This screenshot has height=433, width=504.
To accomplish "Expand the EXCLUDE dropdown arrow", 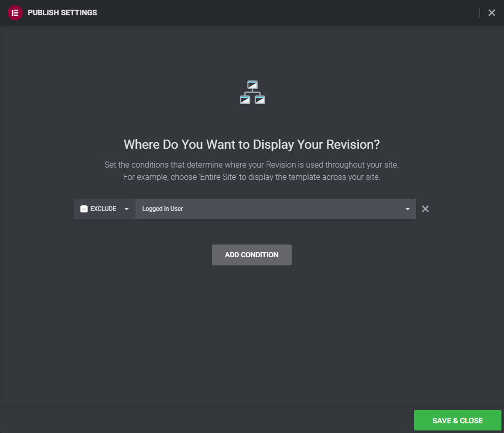I will click(x=127, y=209).
